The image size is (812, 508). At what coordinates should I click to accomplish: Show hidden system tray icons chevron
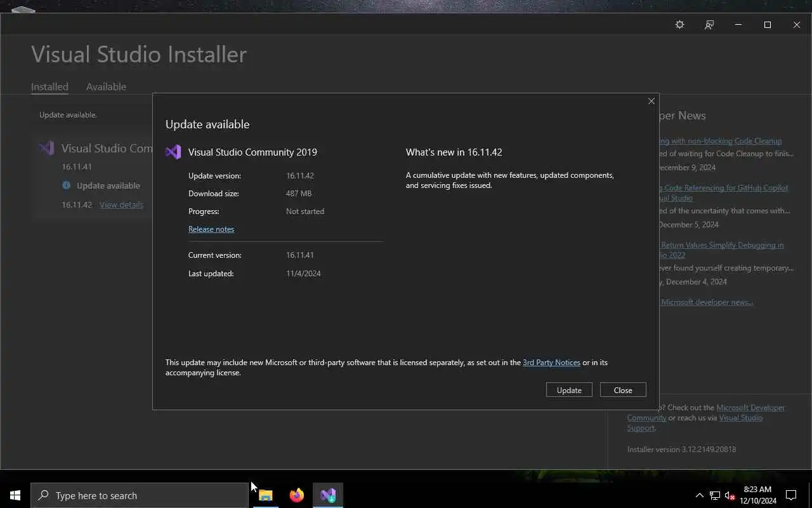coord(699,495)
